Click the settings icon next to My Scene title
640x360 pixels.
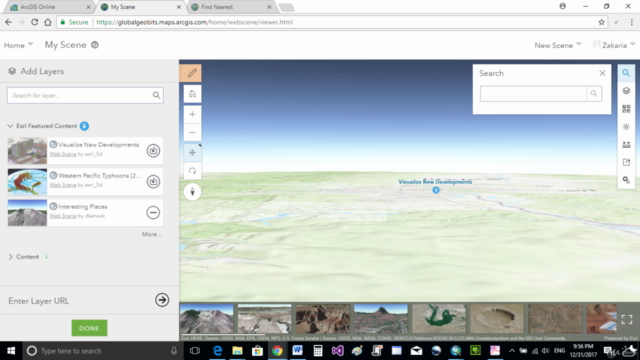pyautogui.click(x=95, y=45)
